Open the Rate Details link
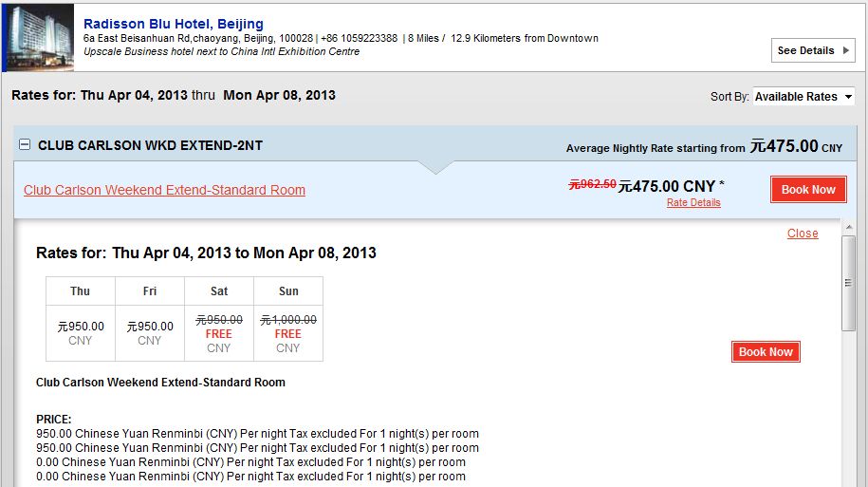 click(693, 202)
